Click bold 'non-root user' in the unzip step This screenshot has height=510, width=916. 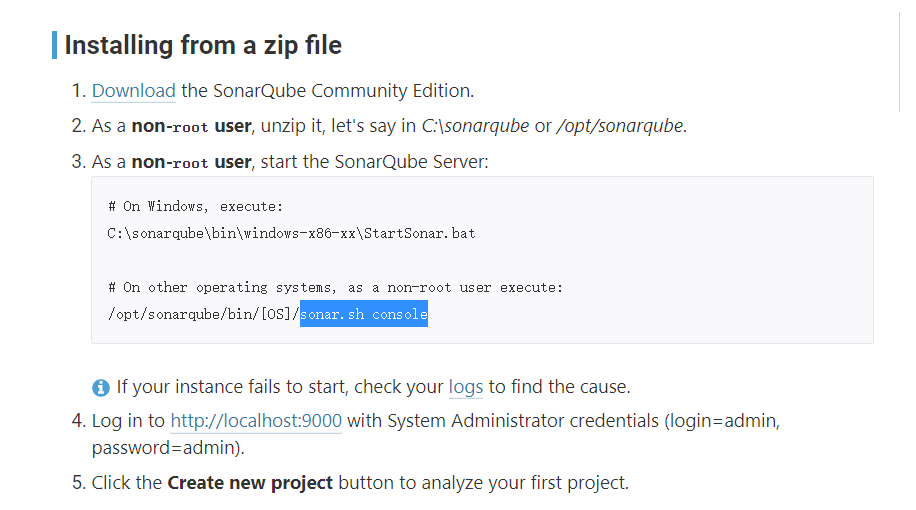click(191, 126)
